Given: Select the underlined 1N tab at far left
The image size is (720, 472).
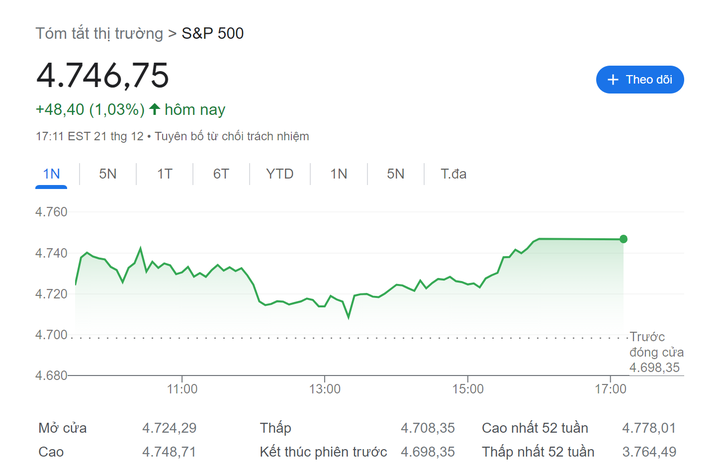Looking at the screenshot, I should pyautogui.click(x=52, y=174).
